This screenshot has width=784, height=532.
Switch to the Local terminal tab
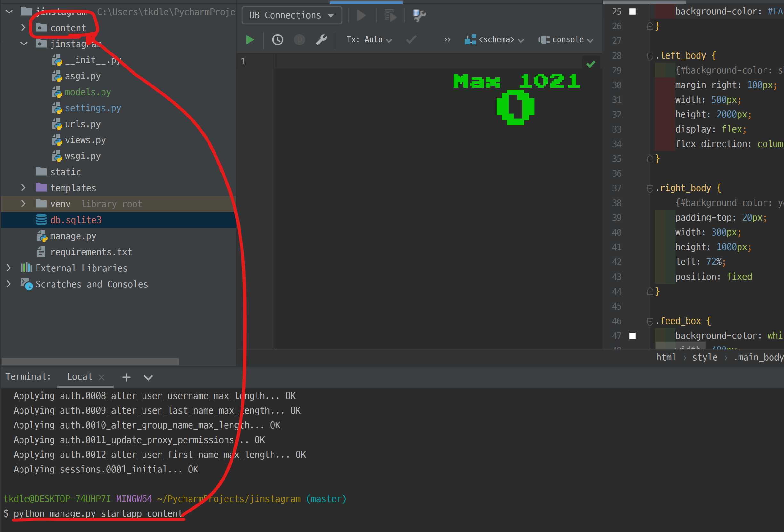[x=79, y=376]
